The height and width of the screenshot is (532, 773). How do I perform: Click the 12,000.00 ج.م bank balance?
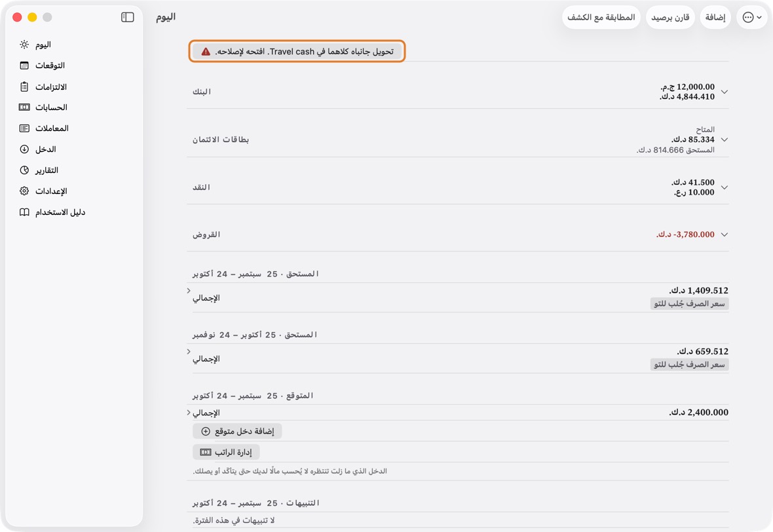687,86
